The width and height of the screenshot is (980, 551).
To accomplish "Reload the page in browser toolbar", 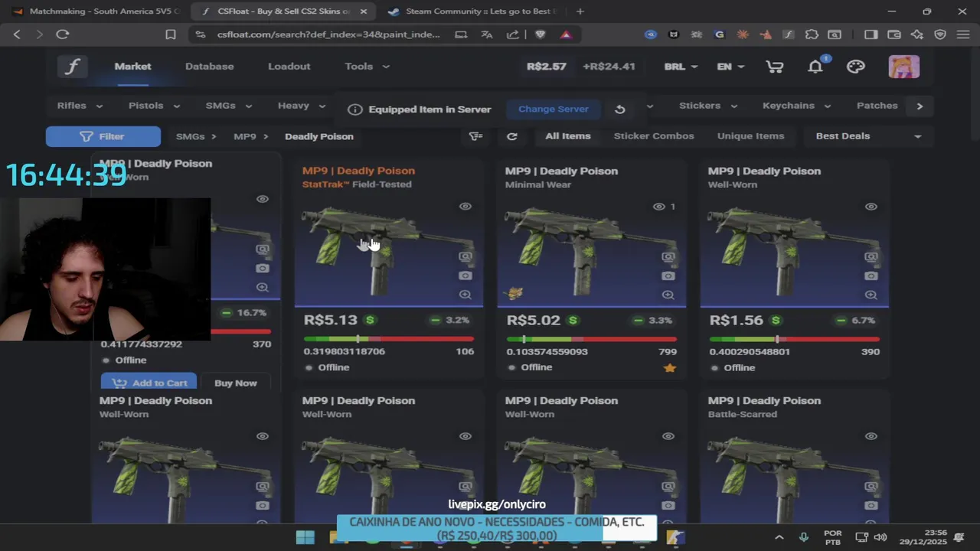I will (x=63, y=34).
